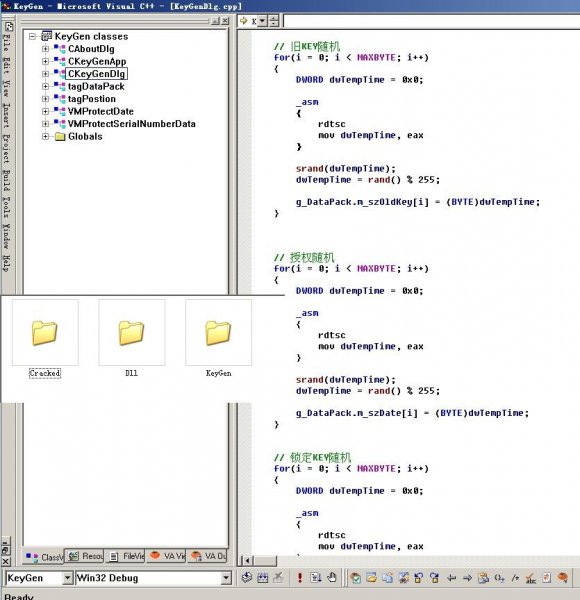Open the Insert menu in vertical menu bar

coord(7,116)
